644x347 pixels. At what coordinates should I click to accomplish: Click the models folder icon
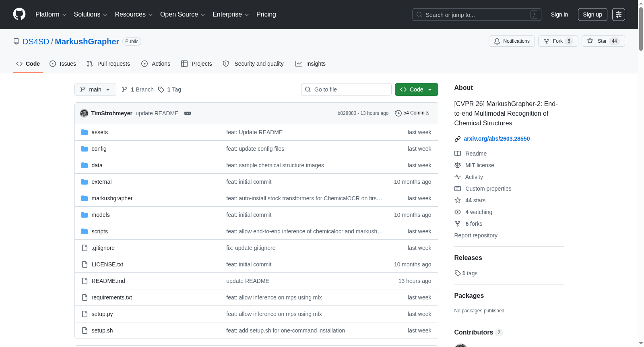coord(85,215)
